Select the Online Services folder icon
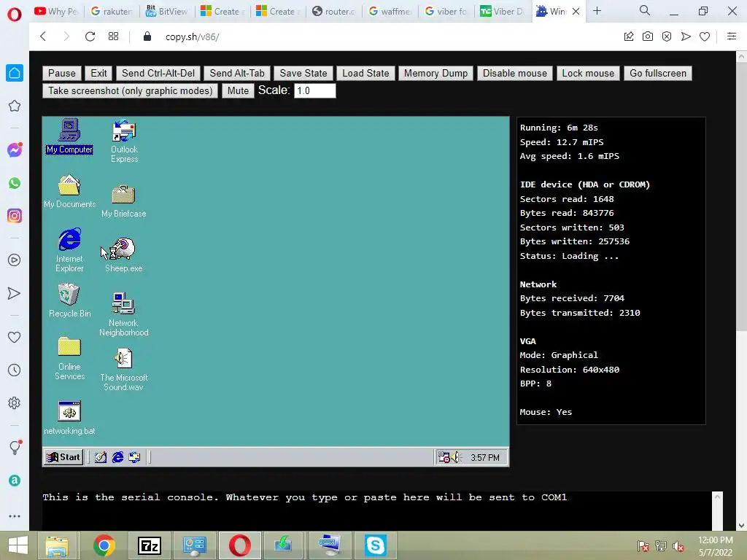Screen dimensions: 747x560 click(x=69, y=359)
